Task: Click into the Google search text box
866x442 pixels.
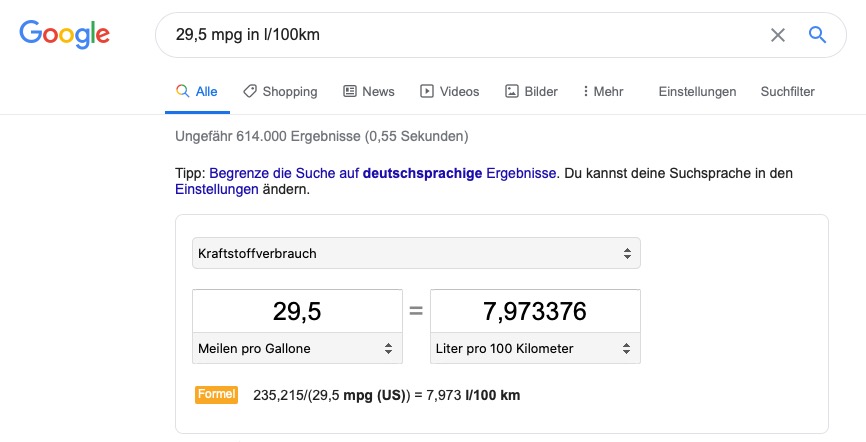Action: [x=460, y=35]
